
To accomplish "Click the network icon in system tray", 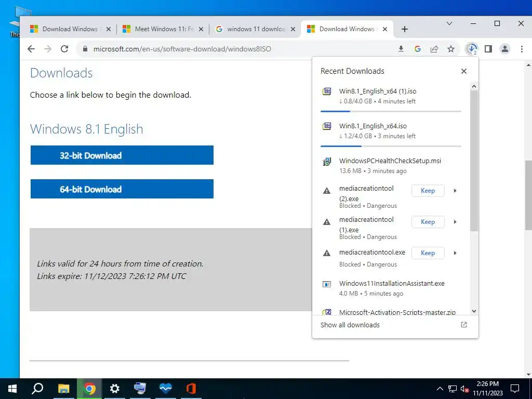I will coord(453,389).
